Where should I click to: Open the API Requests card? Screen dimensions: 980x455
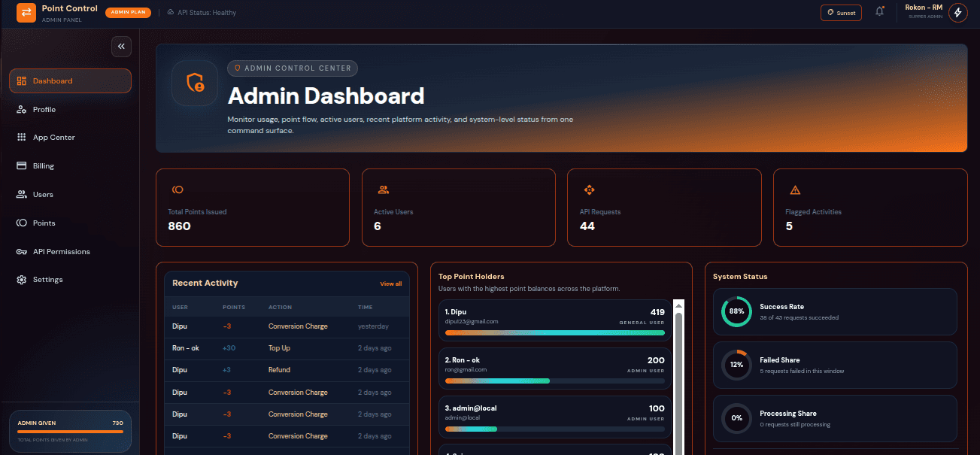click(664, 208)
